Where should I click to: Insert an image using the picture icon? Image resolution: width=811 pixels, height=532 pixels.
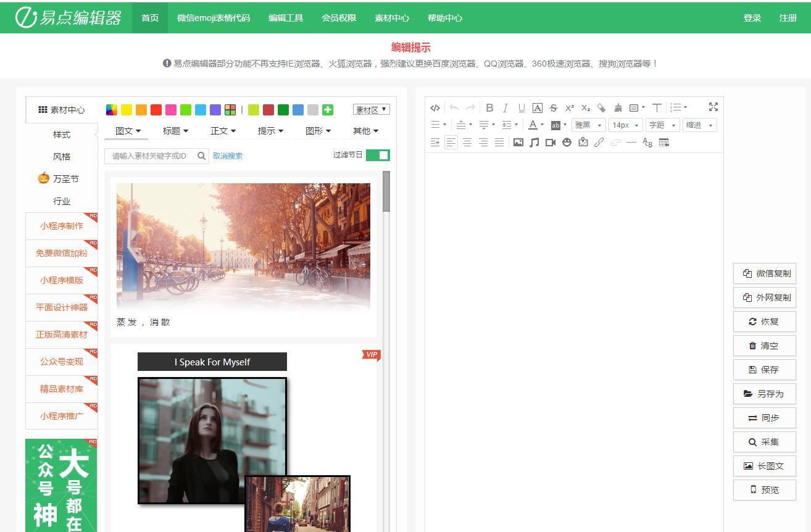pos(518,143)
